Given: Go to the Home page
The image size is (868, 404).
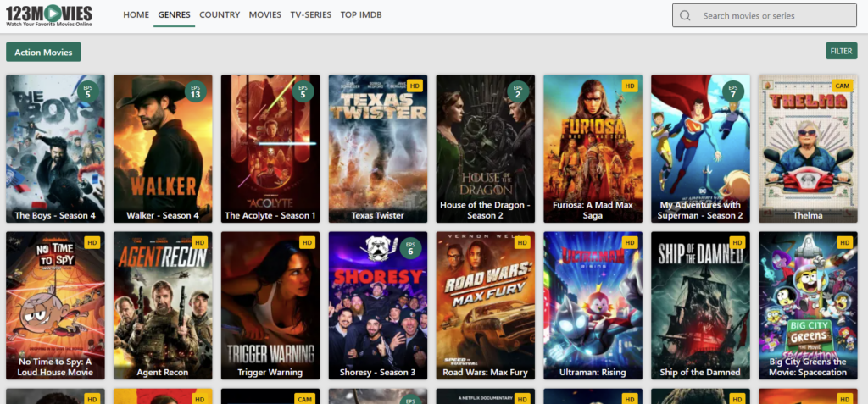Looking at the screenshot, I should (x=136, y=15).
